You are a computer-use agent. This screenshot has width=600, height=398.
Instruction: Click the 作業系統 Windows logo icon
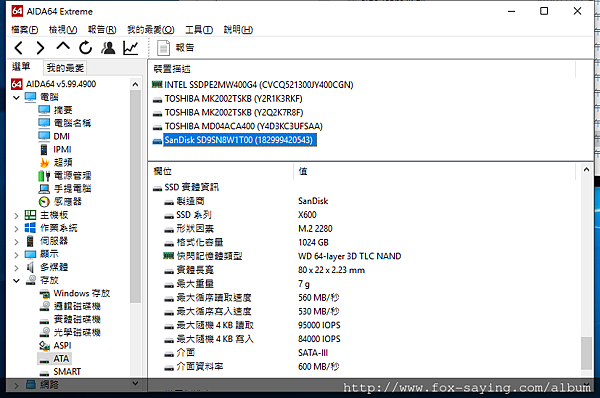(x=30, y=228)
